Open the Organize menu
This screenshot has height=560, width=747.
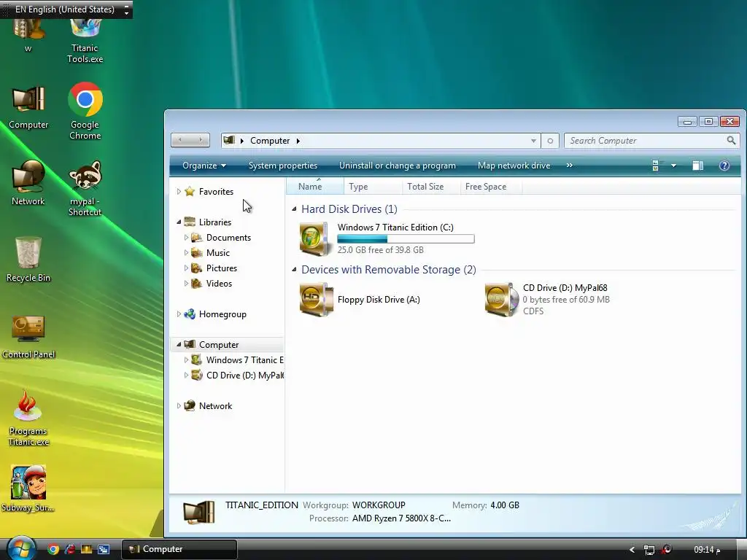[204, 166]
